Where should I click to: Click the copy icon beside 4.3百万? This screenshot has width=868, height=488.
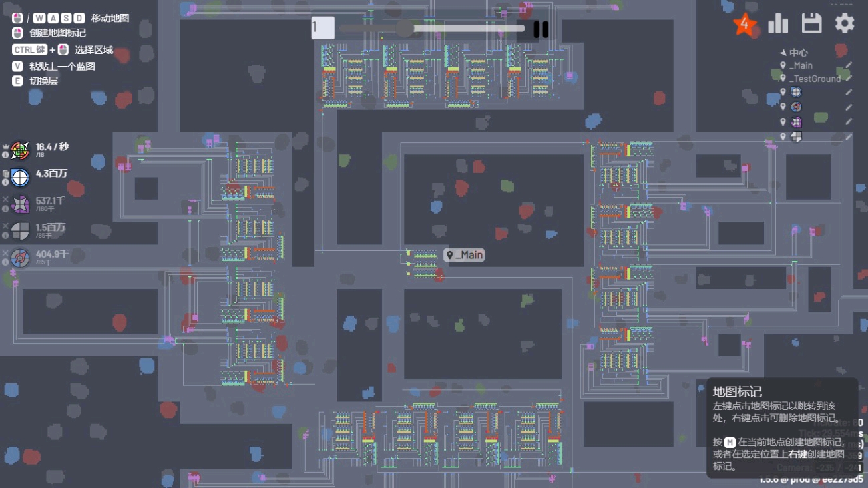click(5, 173)
